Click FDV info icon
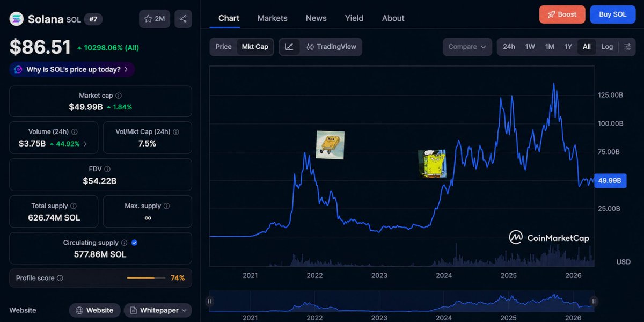 click(x=107, y=169)
